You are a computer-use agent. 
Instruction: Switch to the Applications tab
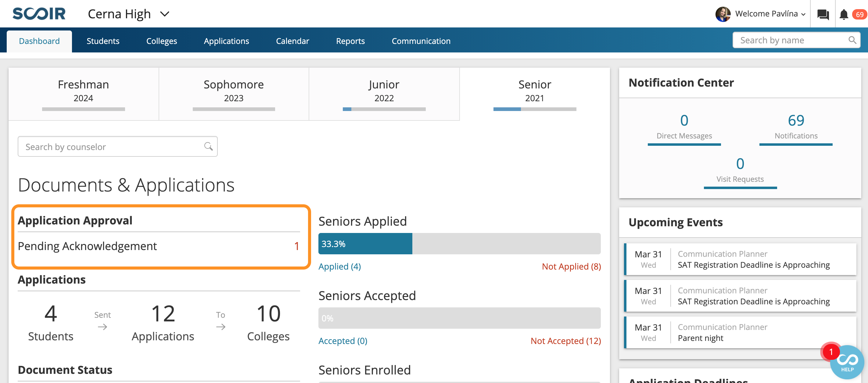(226, 41)
